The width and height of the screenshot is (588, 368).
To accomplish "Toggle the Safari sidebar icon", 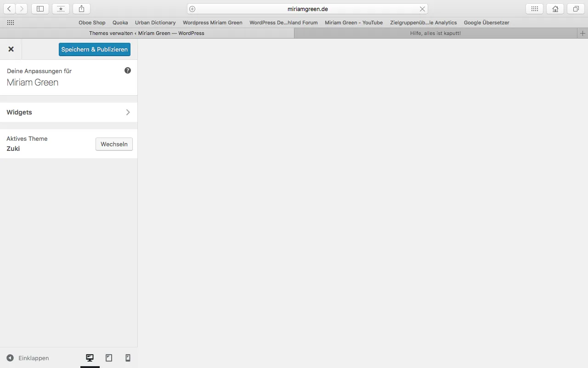I will [40, 9].
